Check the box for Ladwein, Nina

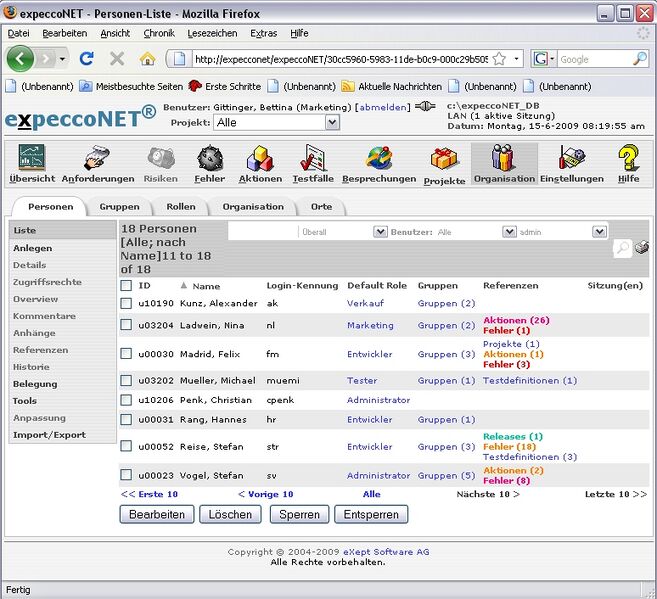pyautogui.click(x=126, y=325)
